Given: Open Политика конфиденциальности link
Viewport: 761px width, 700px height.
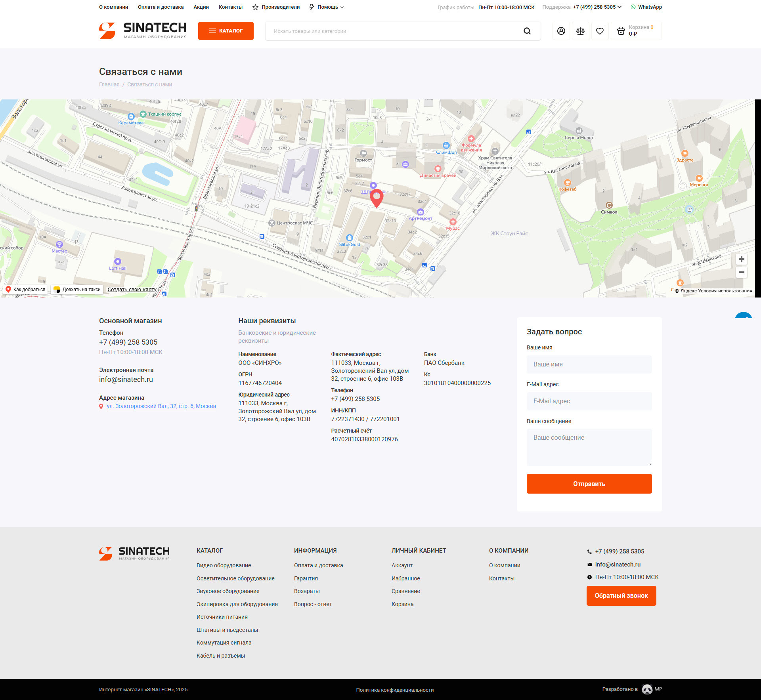Looking at the screenshot, I should [395, 690].
